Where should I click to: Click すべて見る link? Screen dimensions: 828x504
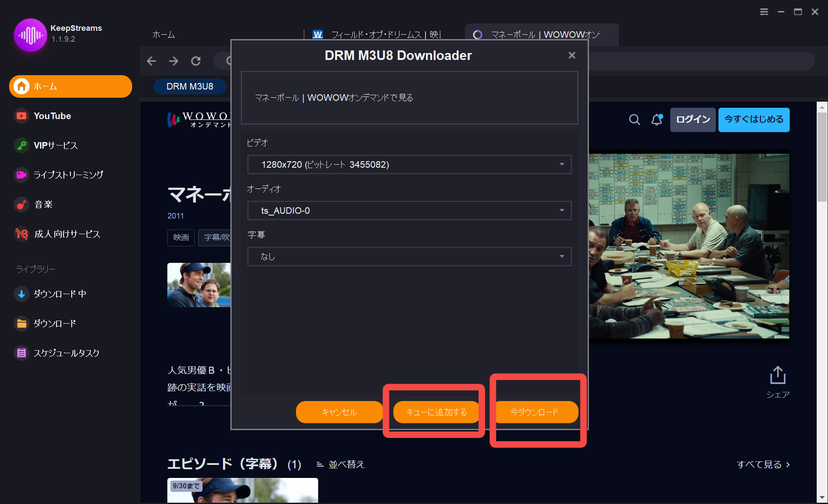pyautogui.click(x=763, y=464)
